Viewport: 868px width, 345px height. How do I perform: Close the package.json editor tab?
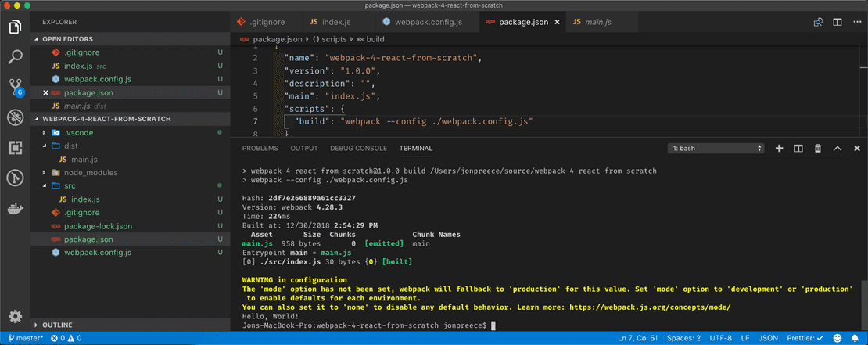click(x=558, y=23)
